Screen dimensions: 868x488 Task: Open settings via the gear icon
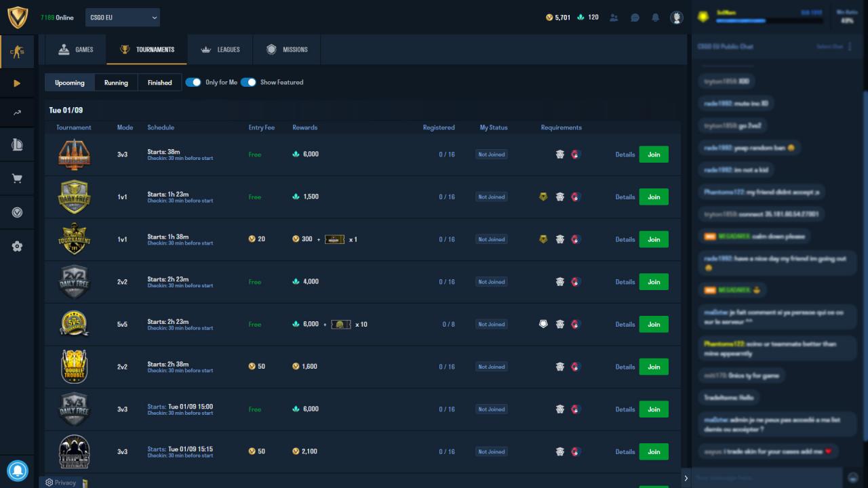[x=17, y=246]
